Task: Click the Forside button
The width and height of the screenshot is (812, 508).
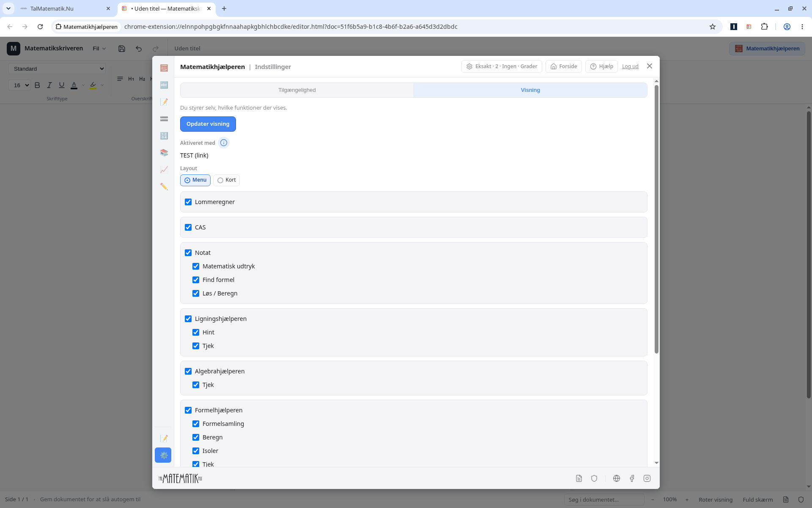Action: click(x=564, y=66)
